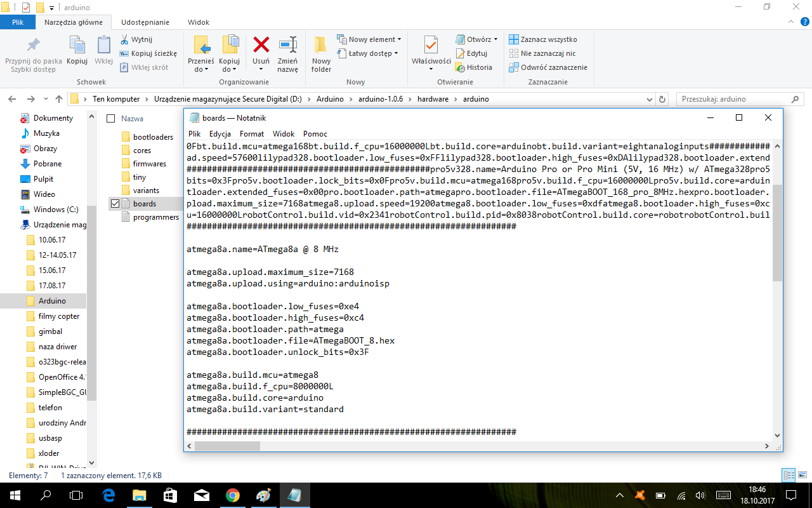Launch Google Chrome from the taskbar

(232, 495)
